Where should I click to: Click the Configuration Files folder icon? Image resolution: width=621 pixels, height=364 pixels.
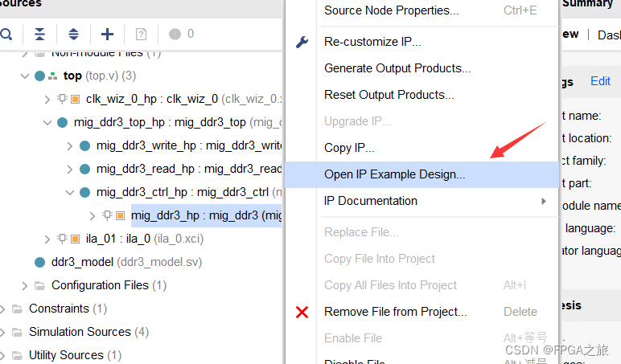(x=39, y=286)
